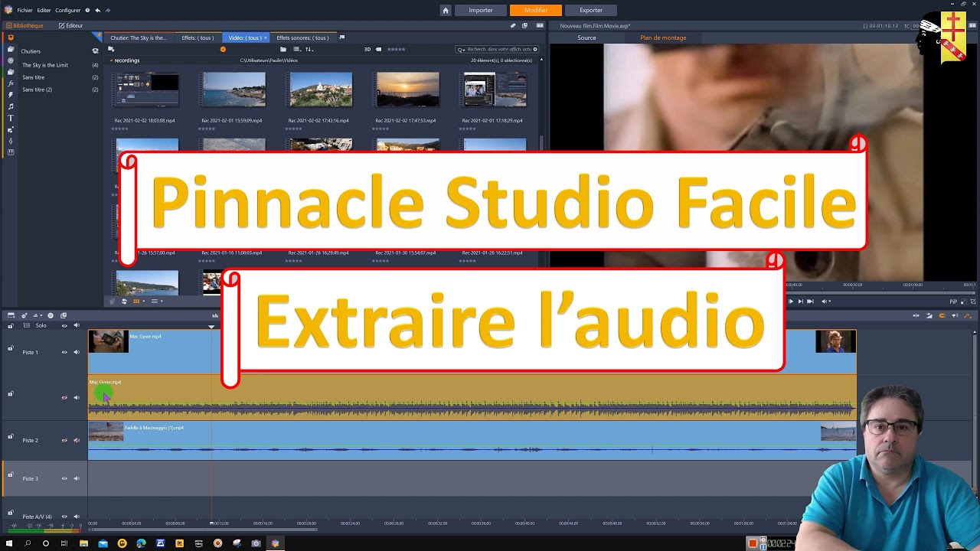
Task: Show hidden video on Piste 2
Action: point(64,440)
